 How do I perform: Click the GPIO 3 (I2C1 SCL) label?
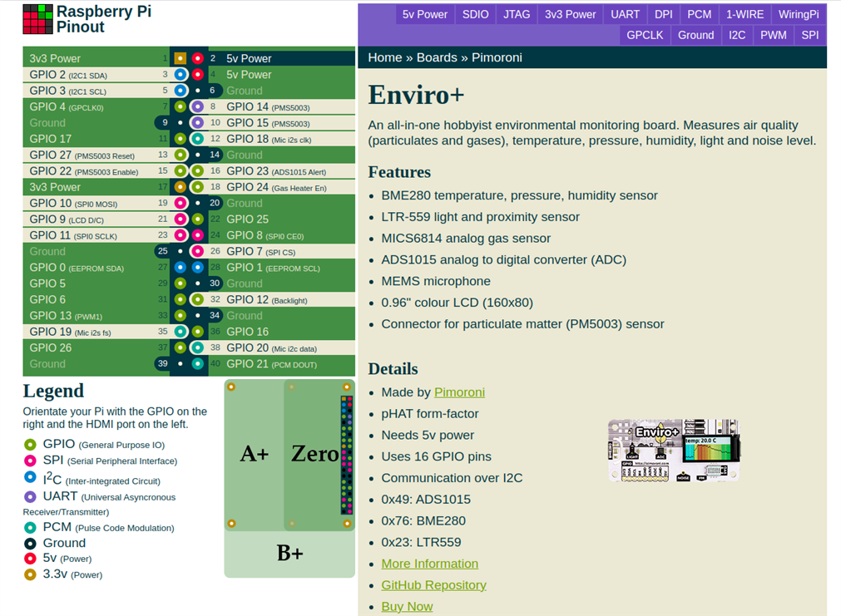[68, 91]
